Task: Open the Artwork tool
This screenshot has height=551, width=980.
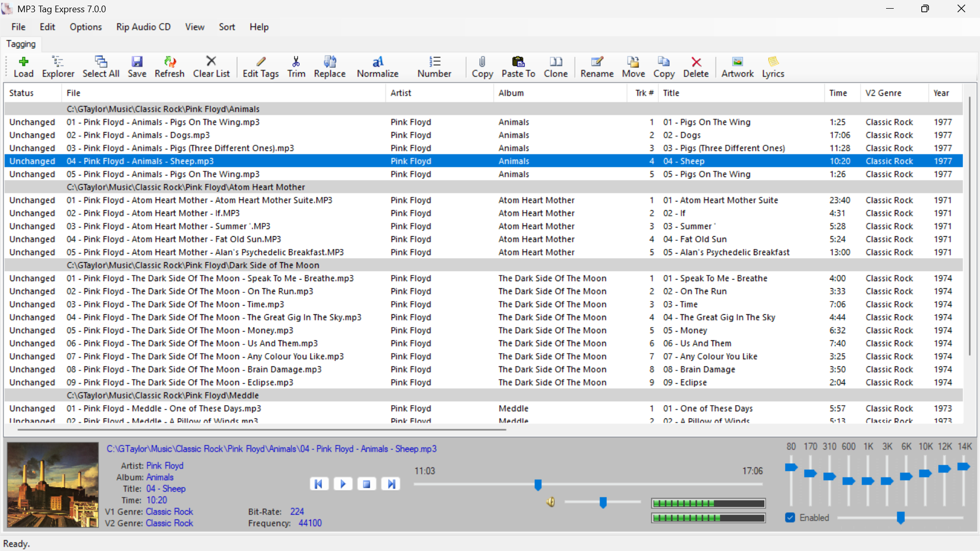Action: coord(738,67)
